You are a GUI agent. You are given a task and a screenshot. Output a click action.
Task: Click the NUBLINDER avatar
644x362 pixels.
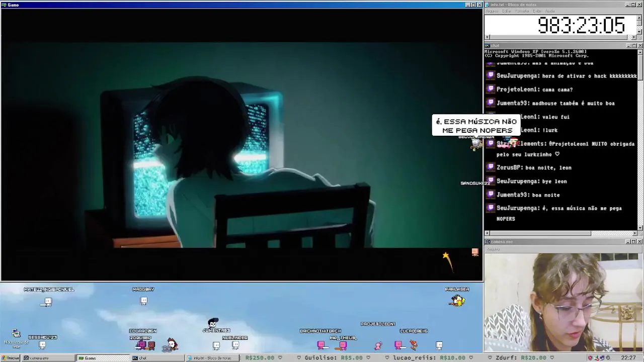(x=235, y=345)
